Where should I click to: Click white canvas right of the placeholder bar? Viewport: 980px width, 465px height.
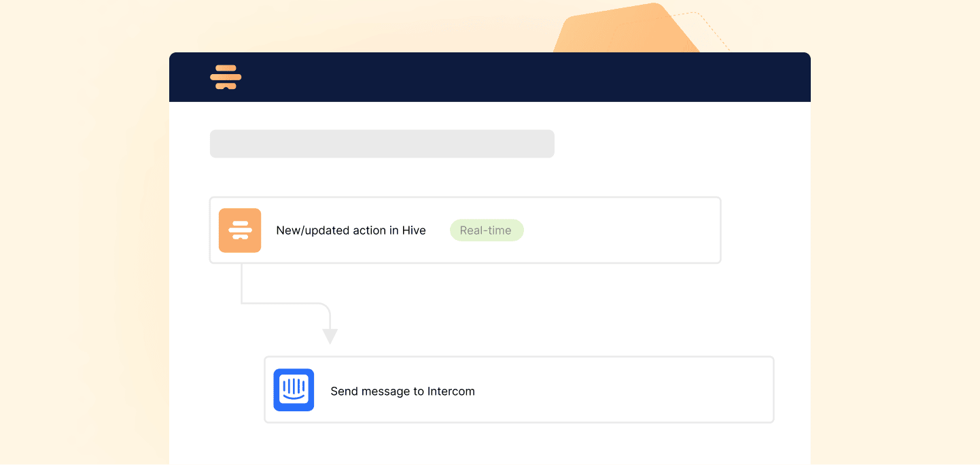[680, 144]
